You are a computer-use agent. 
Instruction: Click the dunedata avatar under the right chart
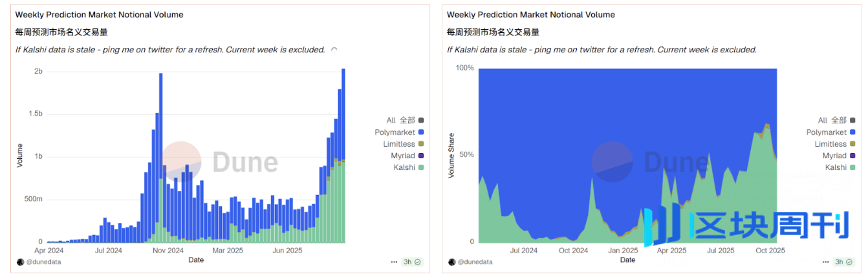click(x=452, y=262)
